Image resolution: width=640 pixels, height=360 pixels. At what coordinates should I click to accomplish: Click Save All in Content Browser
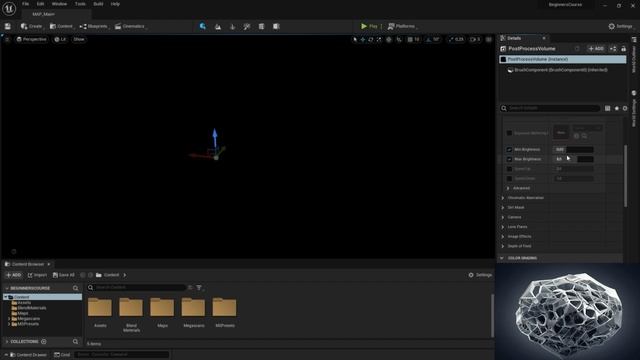tap(64, 275)
